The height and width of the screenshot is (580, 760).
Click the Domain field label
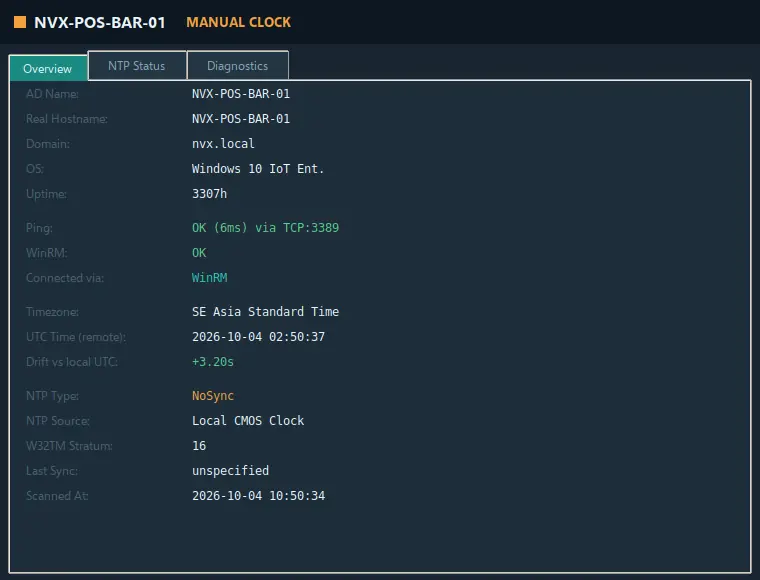[48, 143]
